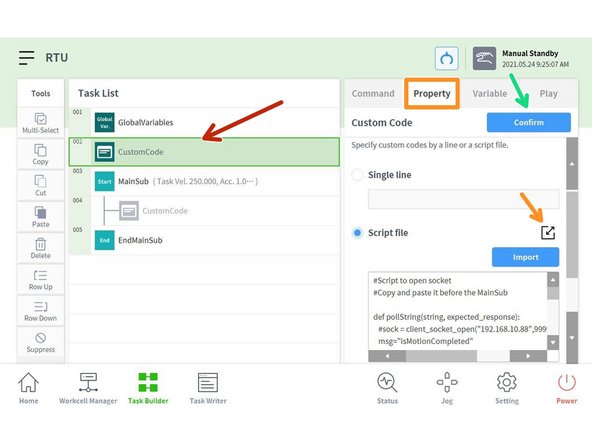Click inside the script code text area
Viewport: 592px width, 444px height.
pyautogui.click(x=458, y=311)
